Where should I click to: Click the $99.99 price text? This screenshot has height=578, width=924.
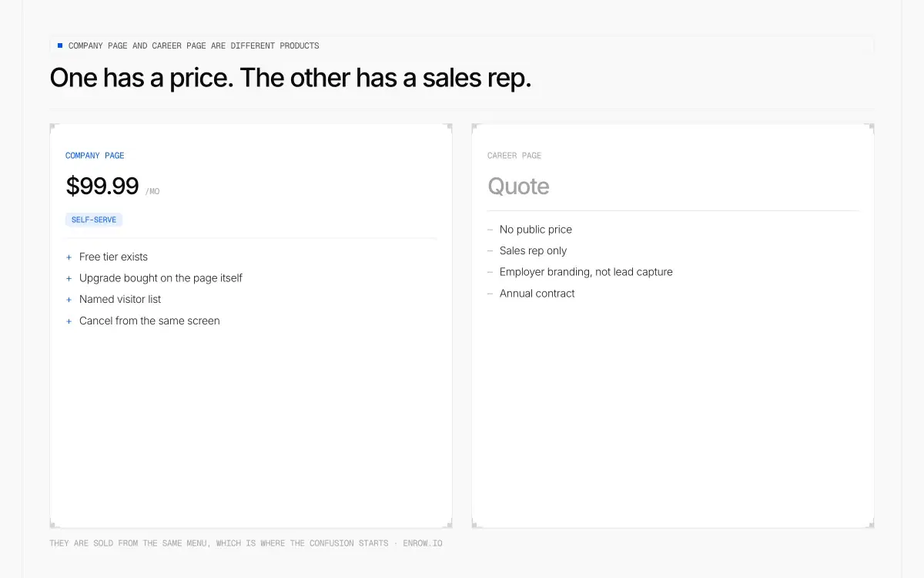[x=102, y=187]
